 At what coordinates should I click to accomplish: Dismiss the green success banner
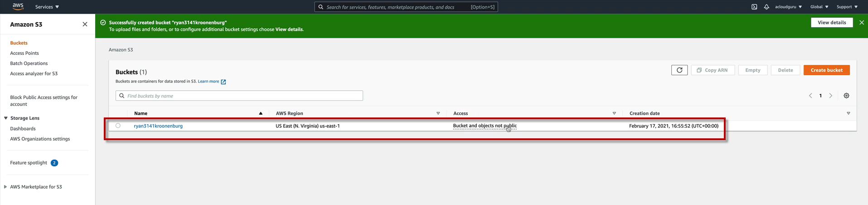coord(862,22)
